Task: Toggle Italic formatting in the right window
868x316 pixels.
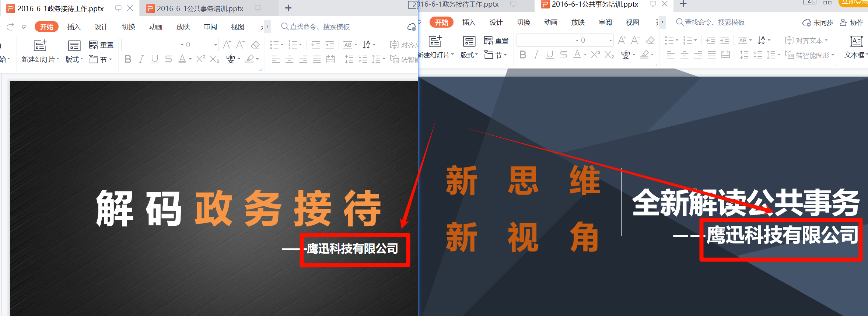Action: (536, 55)
